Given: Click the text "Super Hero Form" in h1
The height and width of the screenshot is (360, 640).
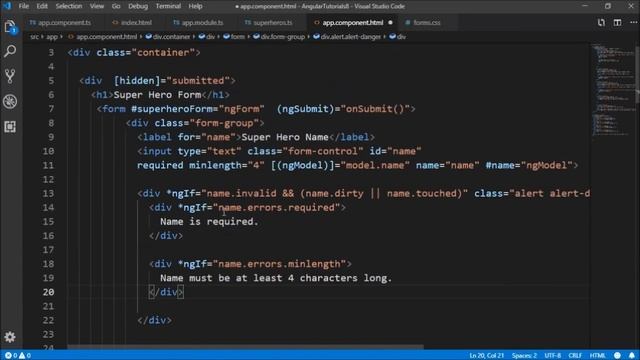Looking at the screenshot, I should point(158,95).
